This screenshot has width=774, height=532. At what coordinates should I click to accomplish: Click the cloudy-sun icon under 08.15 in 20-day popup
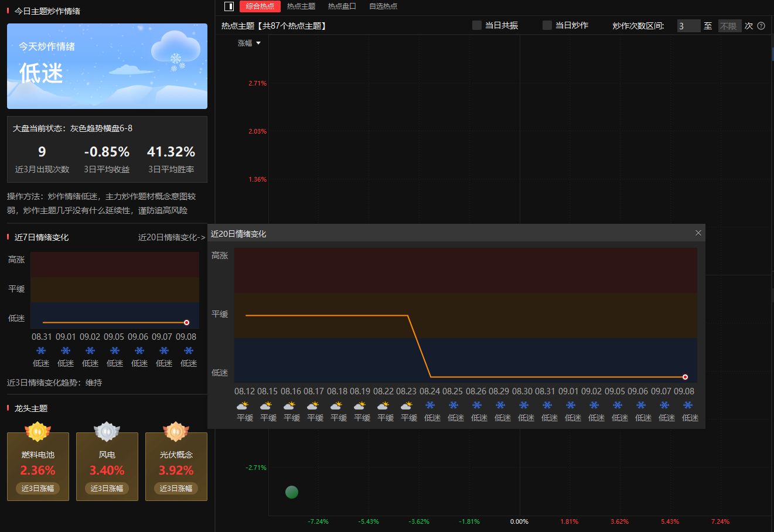[x=266, y=405]
